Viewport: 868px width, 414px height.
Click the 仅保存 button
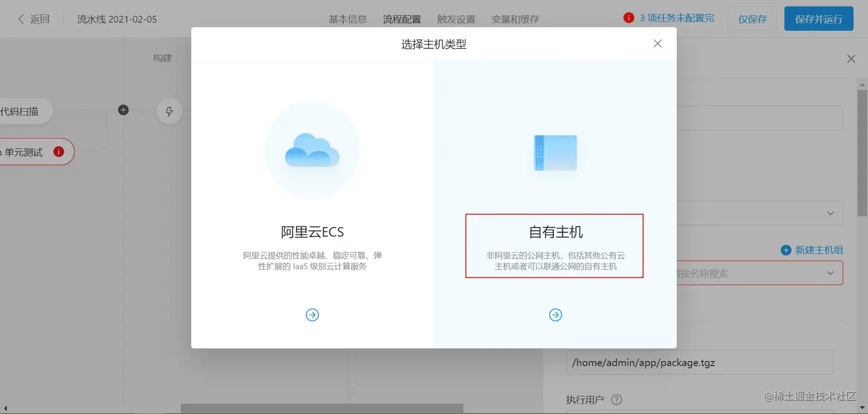pyautogui.click(x=753, y=19)
